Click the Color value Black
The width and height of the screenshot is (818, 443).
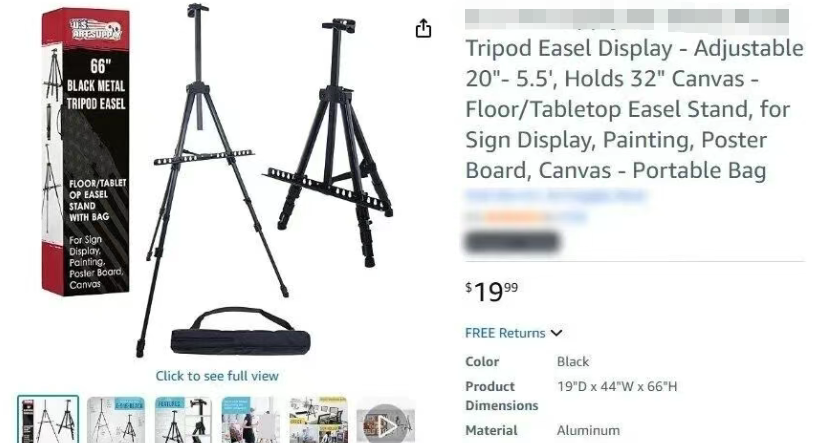click(573, 362)
